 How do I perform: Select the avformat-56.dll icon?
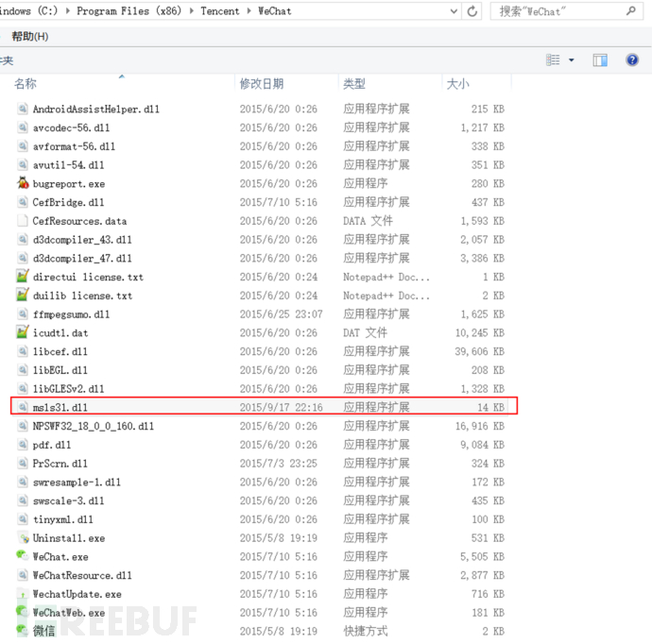[x=23, y=145]
